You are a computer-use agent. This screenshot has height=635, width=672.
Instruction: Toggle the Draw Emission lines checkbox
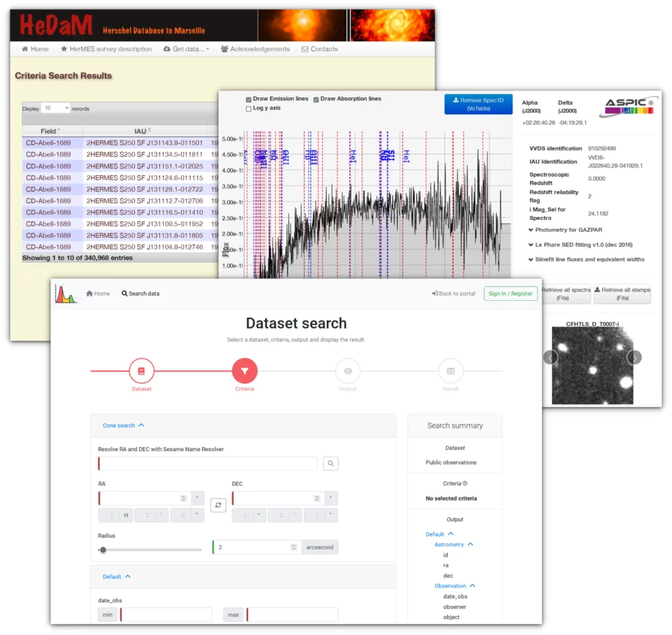coord(249,99)
